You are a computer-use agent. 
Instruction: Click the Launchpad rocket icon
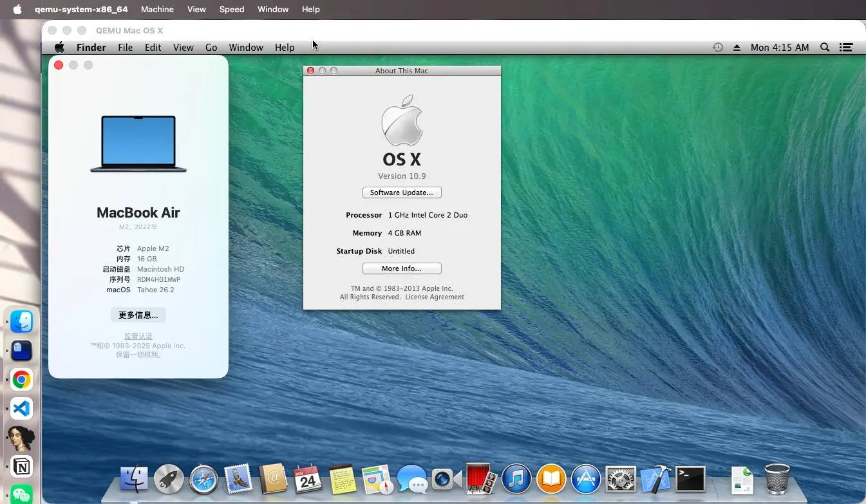[169, 479]
